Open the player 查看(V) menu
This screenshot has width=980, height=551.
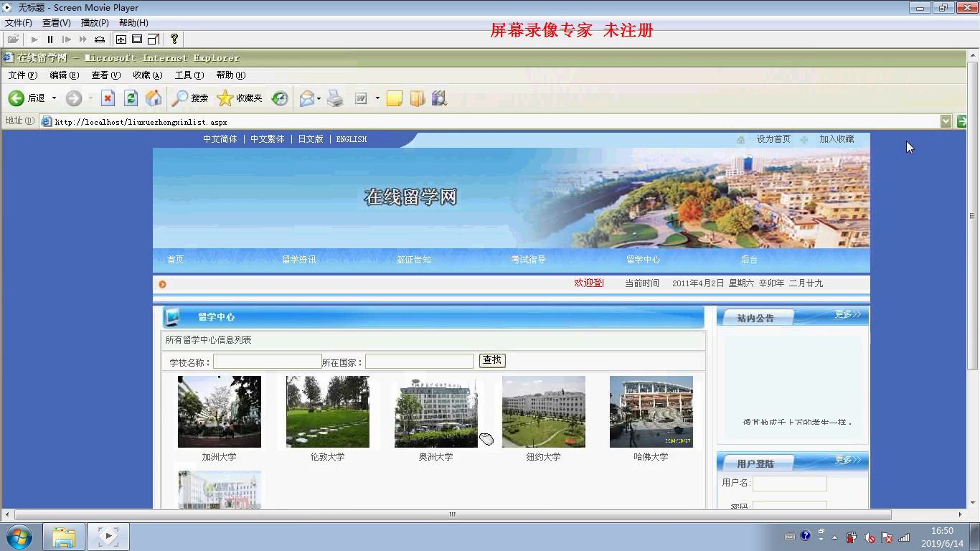[57, 23]
